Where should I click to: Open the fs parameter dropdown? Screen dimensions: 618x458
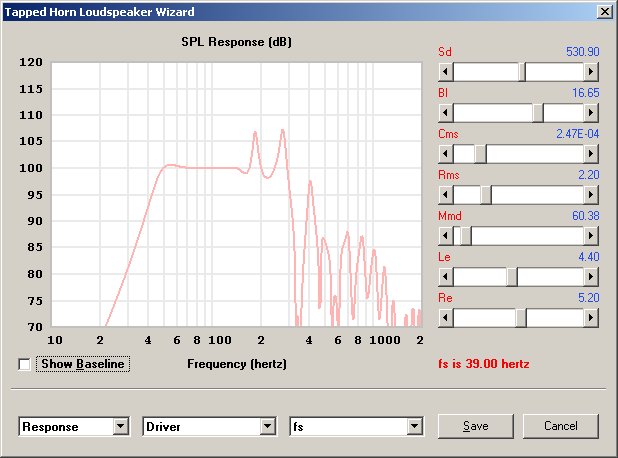point(415,426)
